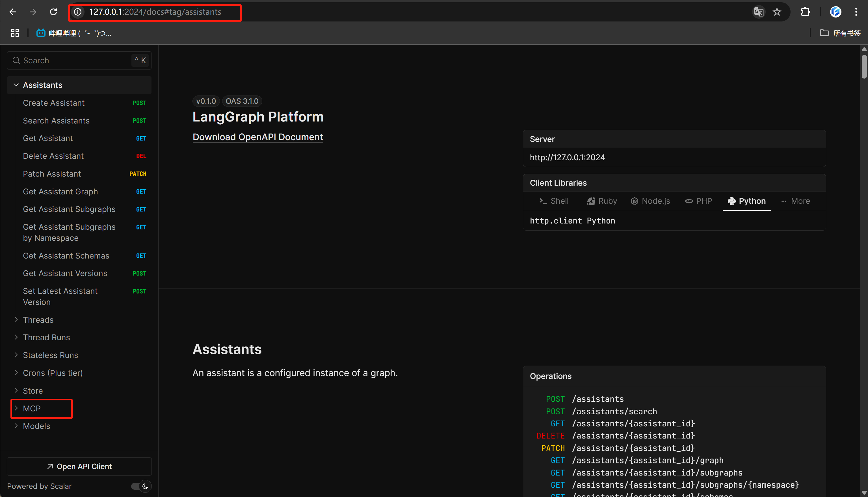The height and width of the screenshot is (497, 868).
Task: Open the Google Translate page icon
Action: (x=758, y=12)
